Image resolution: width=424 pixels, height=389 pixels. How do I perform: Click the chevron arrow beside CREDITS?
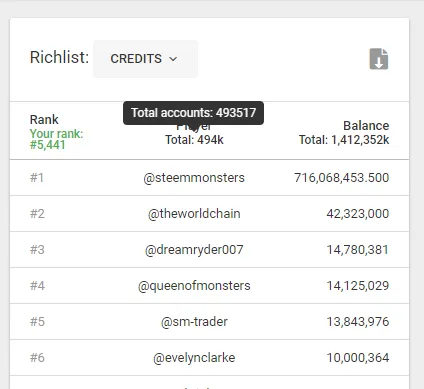click(173, 59)
